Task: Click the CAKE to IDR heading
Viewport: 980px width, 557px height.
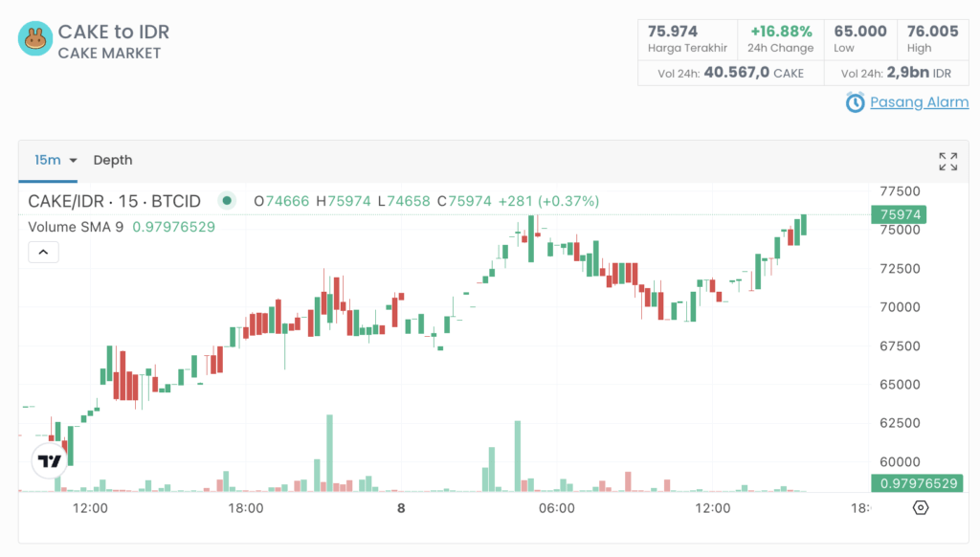Action: [x=114, y=32]
